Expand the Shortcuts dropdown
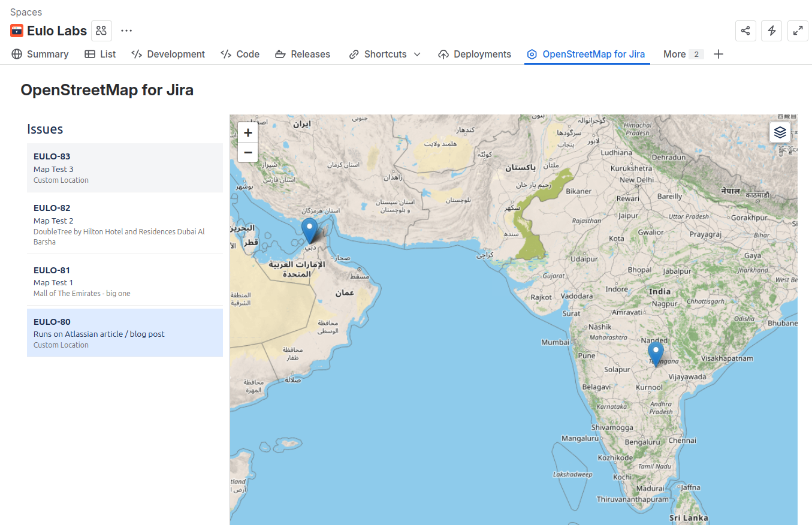Viewport: 812px width, 525px height. (x=418, y=54)
